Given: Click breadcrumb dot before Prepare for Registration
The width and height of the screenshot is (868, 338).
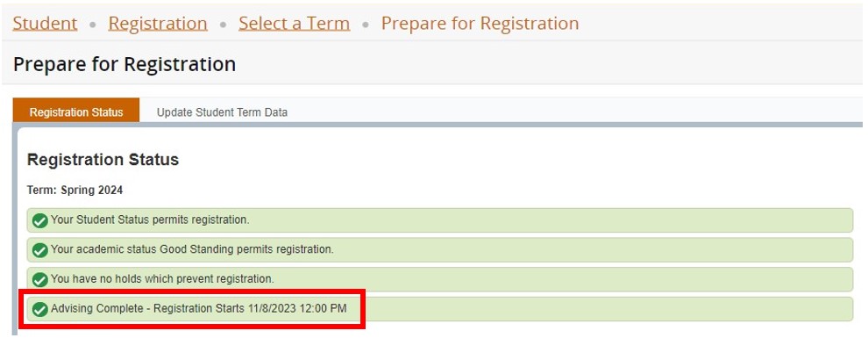Looking at the screenshot, I should pyautogui.click(x=366, y=25).
